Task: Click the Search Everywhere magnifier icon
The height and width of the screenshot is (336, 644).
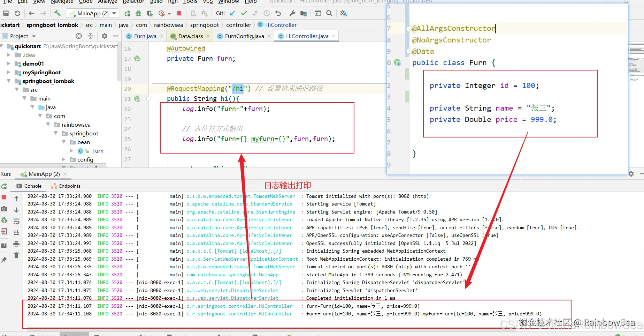Action: point(329,13)
